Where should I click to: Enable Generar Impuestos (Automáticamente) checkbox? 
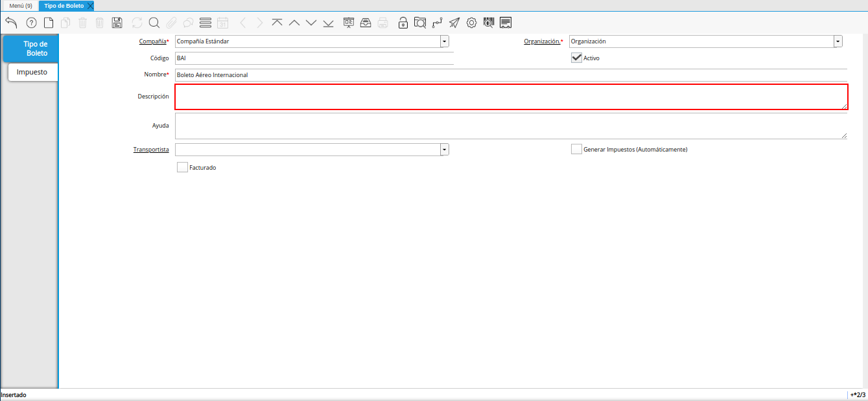click(576, 149)
